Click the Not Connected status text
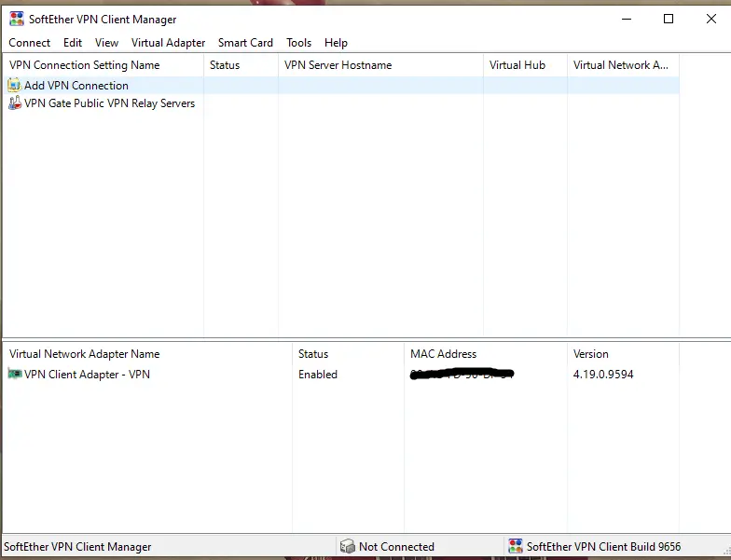This screenshot has width=731, height=560. coord(397,546)
